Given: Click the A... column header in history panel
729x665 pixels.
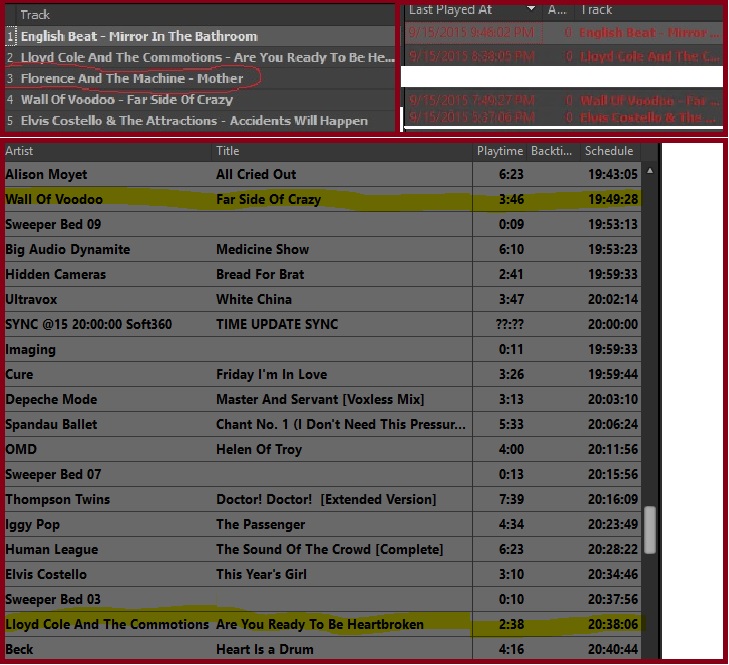Looking at the screenshot, I should (x=557, y=10).
